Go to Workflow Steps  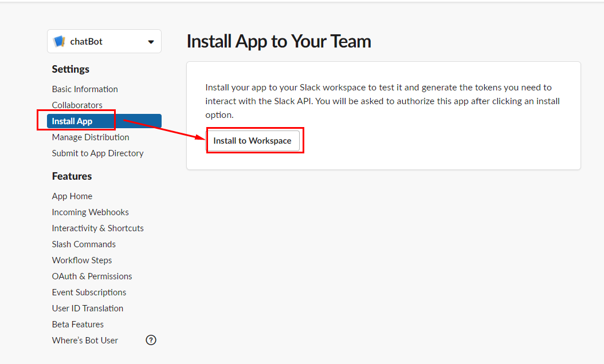82,260
